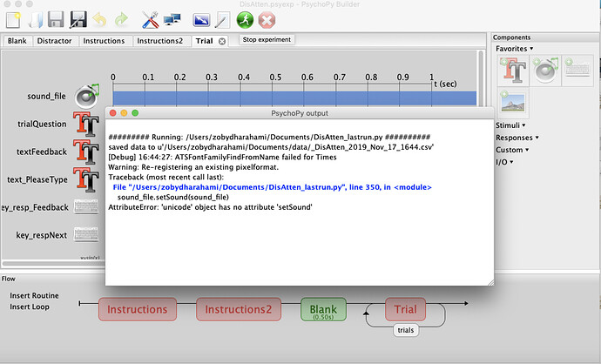Click the green Run experiment icon
601x364 pixels.
tap(245, 19)
